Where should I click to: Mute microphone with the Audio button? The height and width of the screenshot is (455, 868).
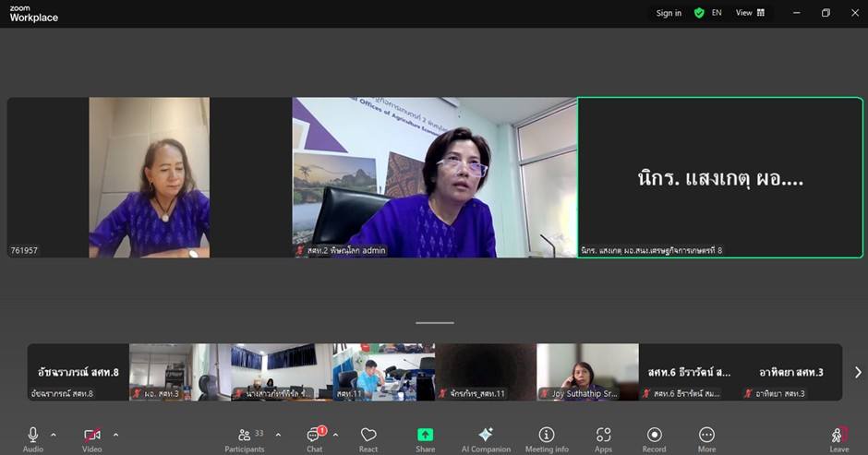[33, 437]
